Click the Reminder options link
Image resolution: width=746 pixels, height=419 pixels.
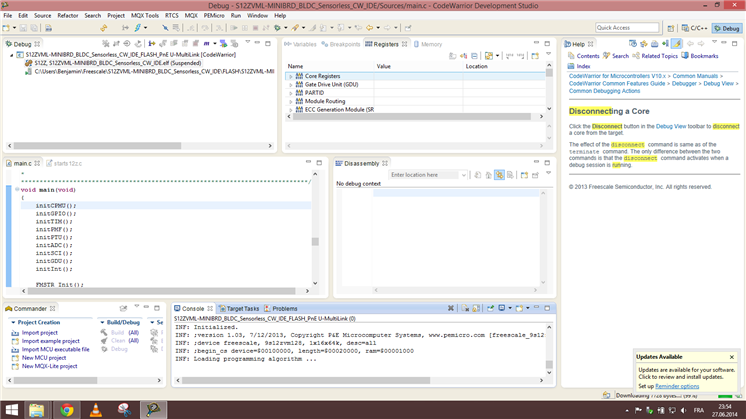677,386
